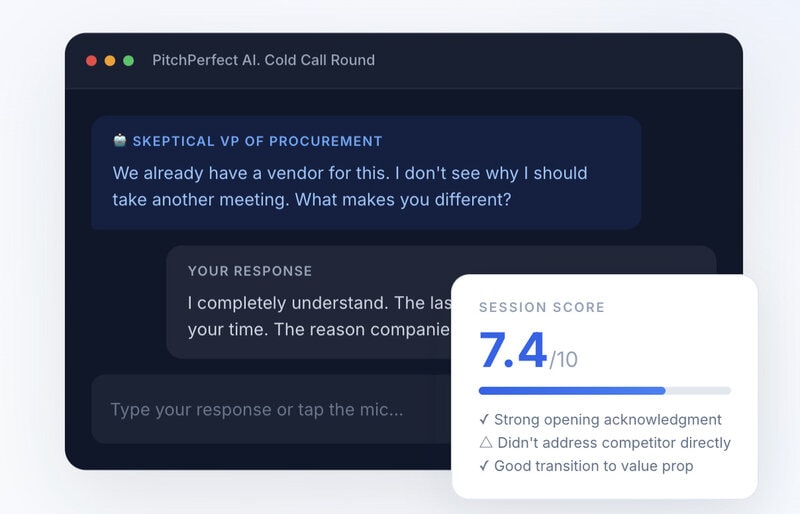Click the checkmark beside Strong opening acknowledgment
The width and height of the screenshot is (800, 514).
pos(484,420)
